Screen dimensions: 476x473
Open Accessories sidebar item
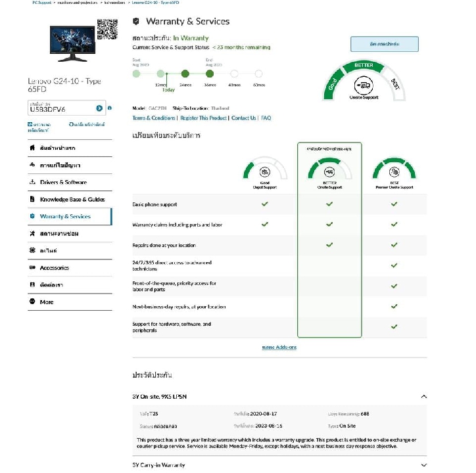tap(70, 267)
